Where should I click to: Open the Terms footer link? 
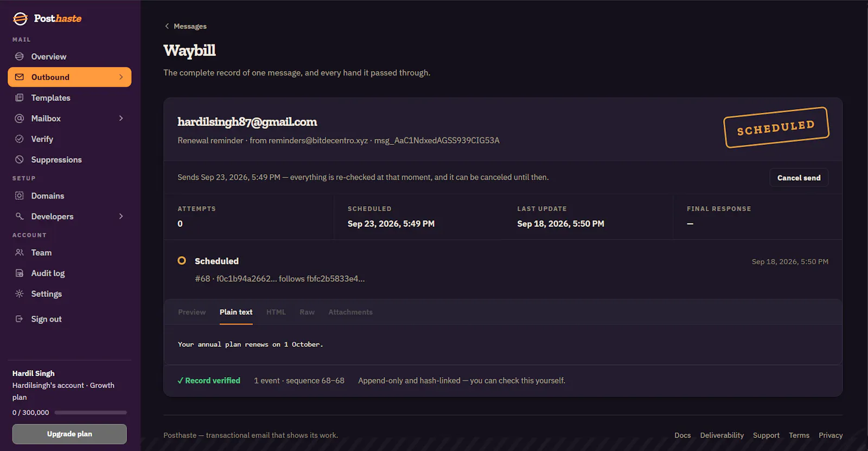(x=799, y=435)
